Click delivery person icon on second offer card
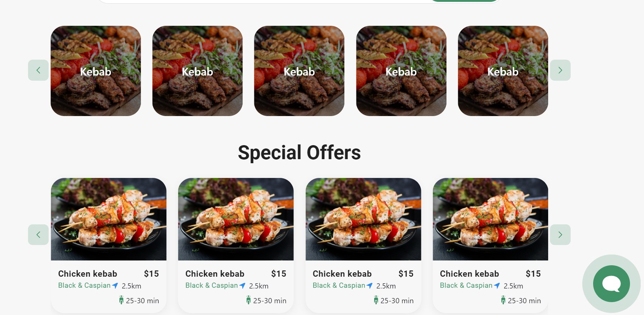 tap(248, 300)
